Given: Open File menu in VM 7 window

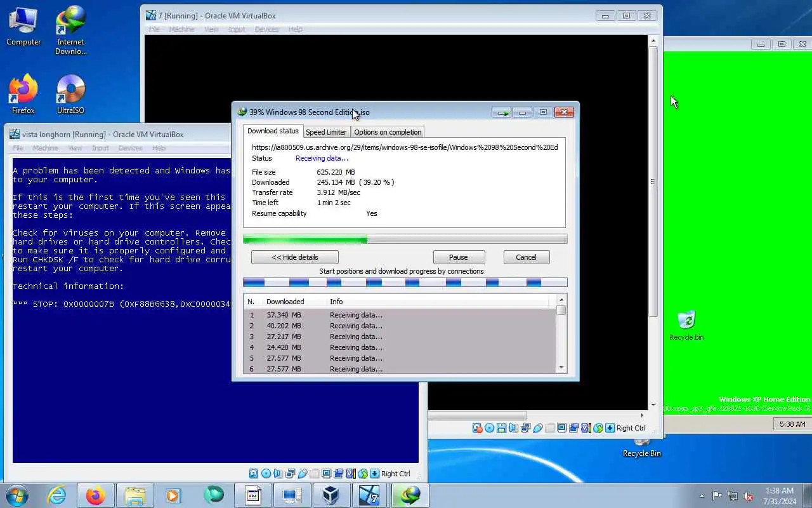Looking at the screenshot, I should [x=154, y=29].
